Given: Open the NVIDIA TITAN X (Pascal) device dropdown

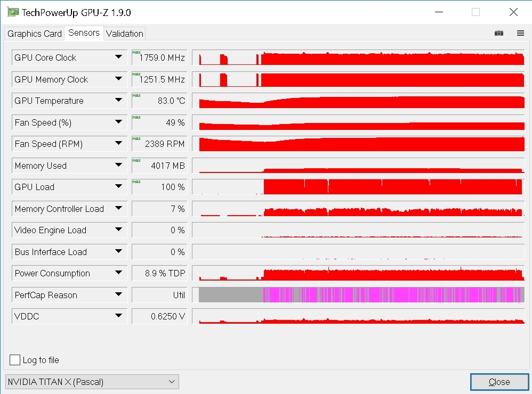Looking at the screenshot, I should tap(92, 382).
